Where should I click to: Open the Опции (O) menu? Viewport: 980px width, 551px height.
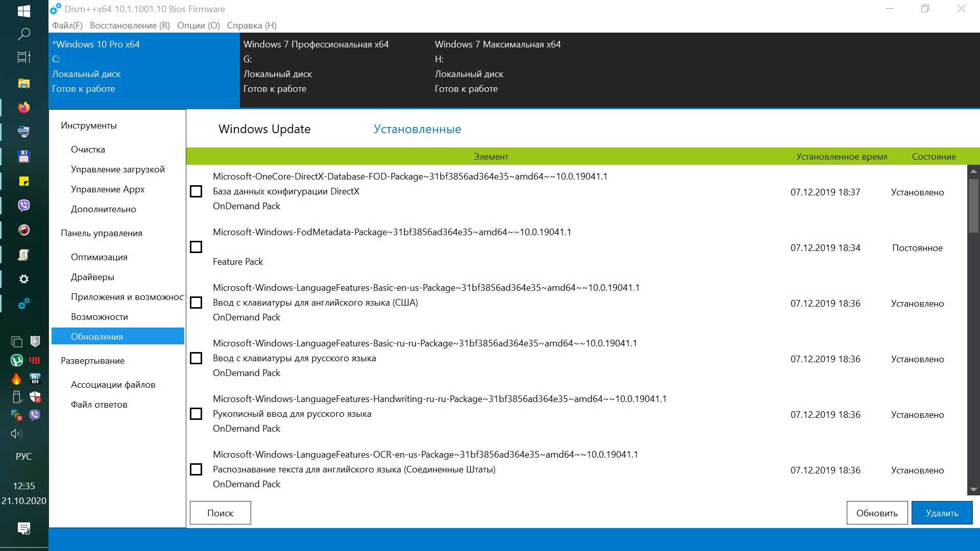(x=198, y=26)
